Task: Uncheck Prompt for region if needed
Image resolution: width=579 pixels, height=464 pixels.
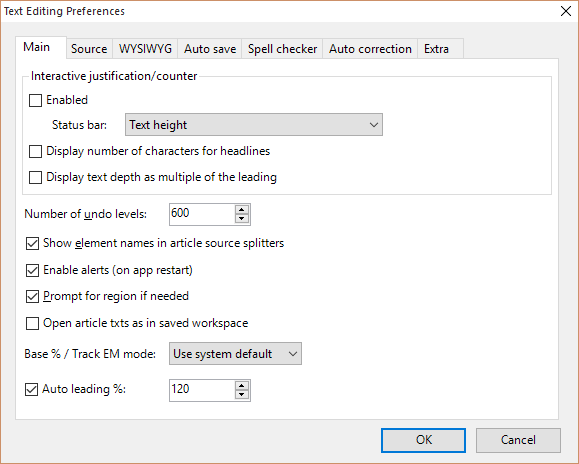Action: (x=32, y=296)
